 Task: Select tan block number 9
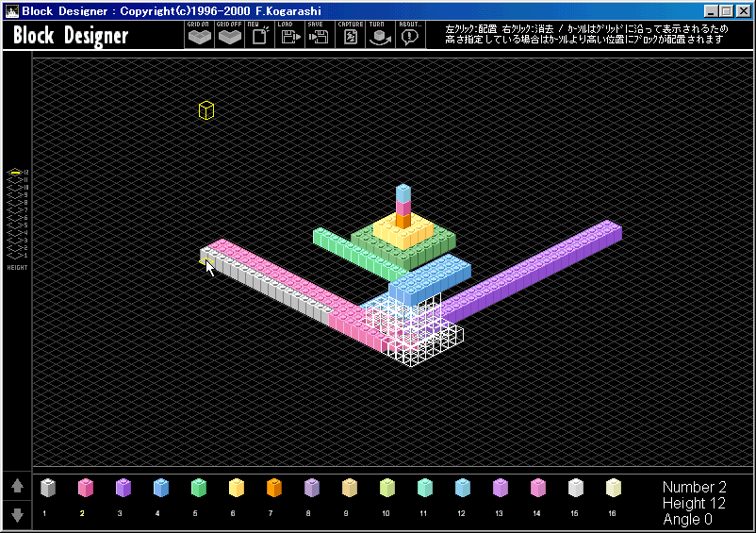click(350, 488)
